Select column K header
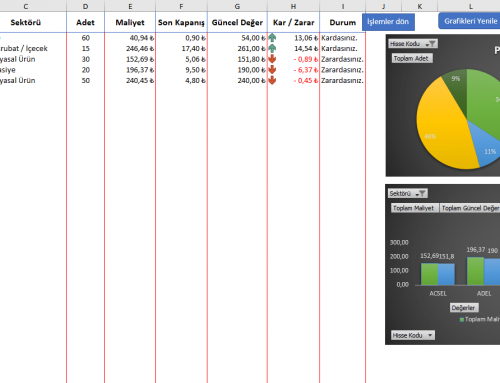This screenshot has width=500, height=383. click(x=420, y=6)
